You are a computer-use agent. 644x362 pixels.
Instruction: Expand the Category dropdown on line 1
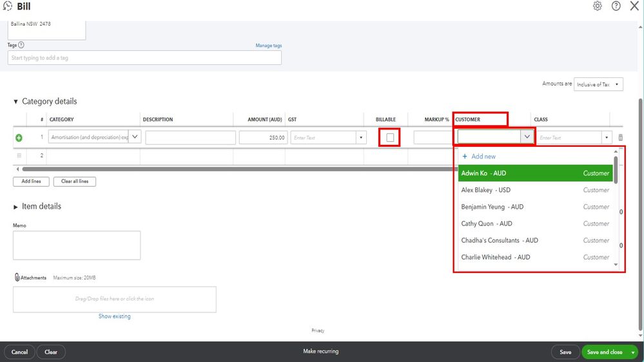click(135, 137)
